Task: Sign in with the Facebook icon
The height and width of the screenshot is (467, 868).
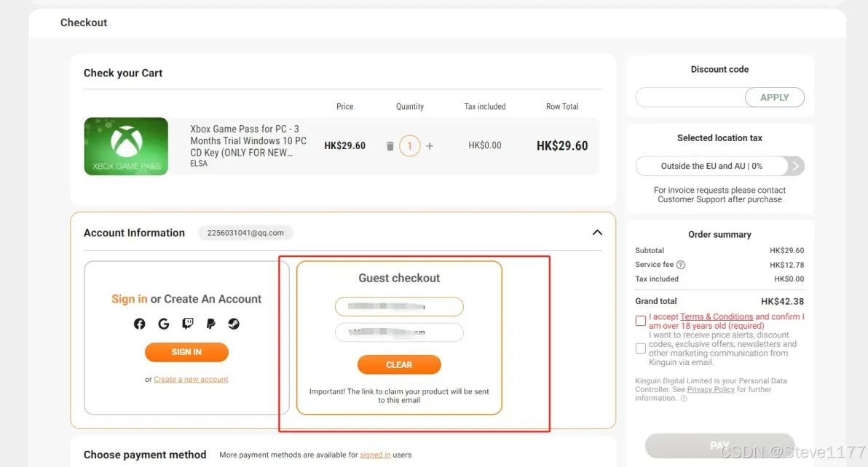Action: point(139,324)
